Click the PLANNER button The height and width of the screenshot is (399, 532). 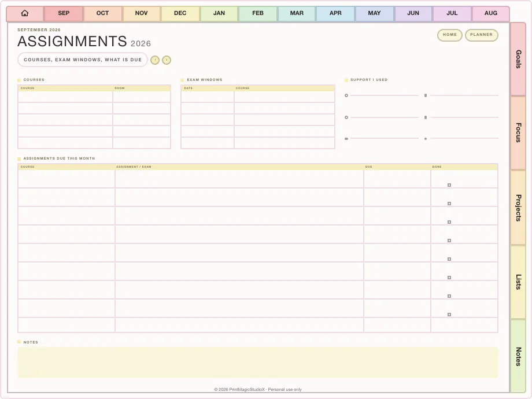[x=482, y=35]
